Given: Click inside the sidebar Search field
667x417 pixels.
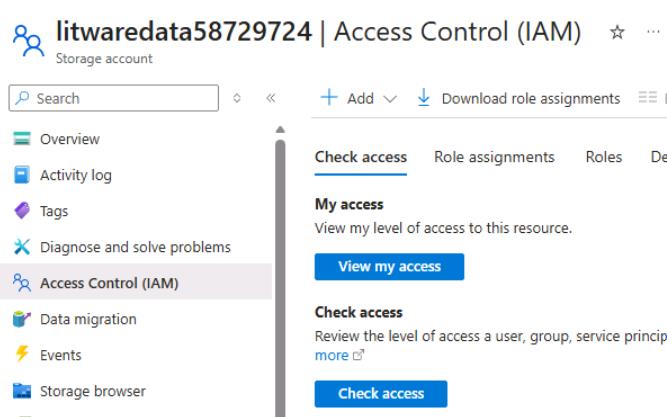Looking at the screenshot, I should pos(114,98).
